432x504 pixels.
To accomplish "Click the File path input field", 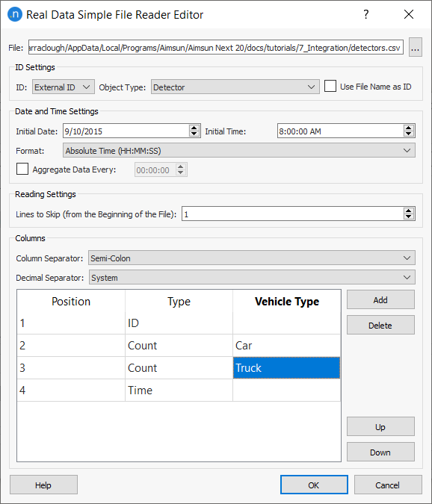I will point(216,48).
